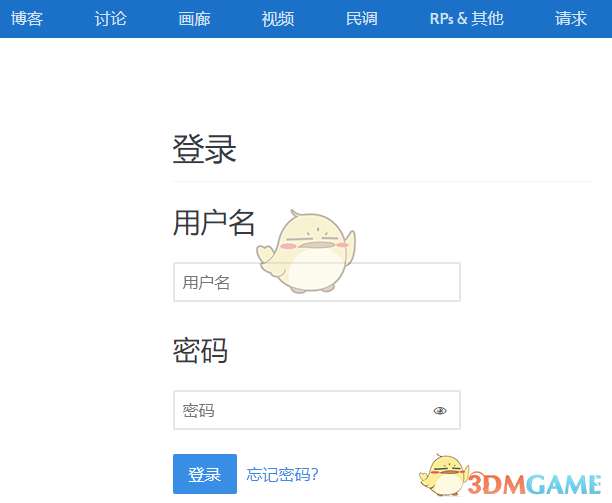Open the 画廊 page
The width and height of the screenshot is (612, 503).
[194, 19]
